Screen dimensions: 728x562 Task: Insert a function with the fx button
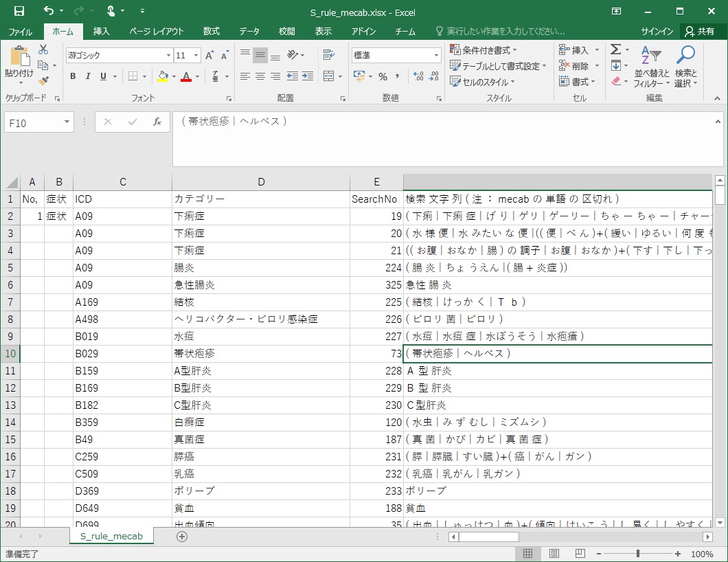(x=157, y=122)
